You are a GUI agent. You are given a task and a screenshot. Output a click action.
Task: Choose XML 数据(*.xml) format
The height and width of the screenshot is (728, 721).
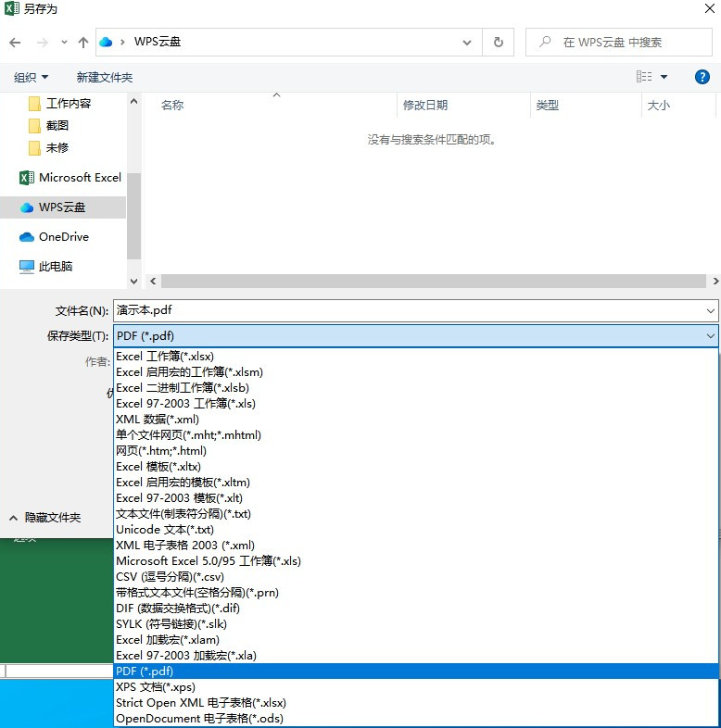point(416,420)
